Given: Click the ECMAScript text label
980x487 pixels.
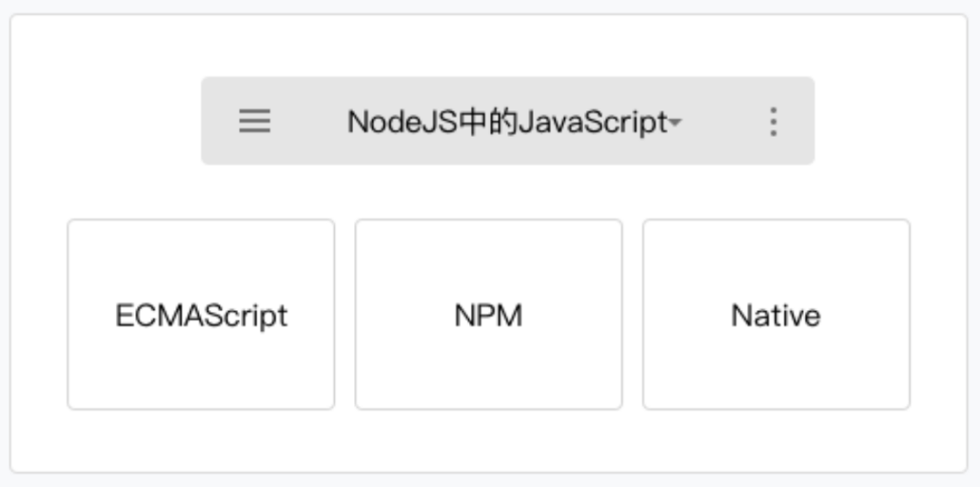Looking at the screenshot, I should click(x=201, y=316).
